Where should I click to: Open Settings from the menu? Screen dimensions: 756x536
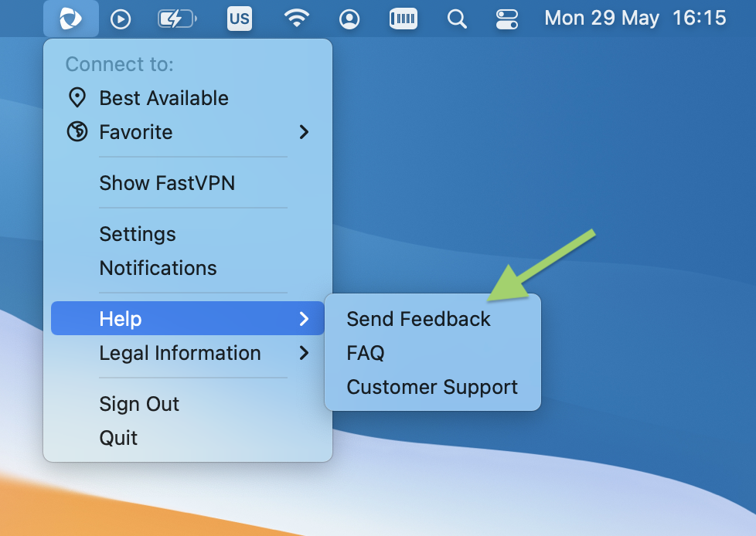(x=188, y=234)
